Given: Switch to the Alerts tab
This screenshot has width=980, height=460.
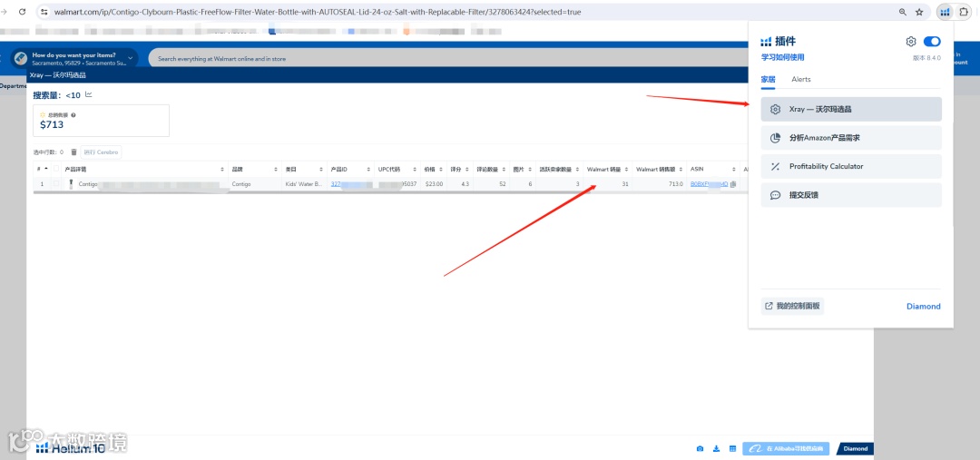Looking at the screenshot, I should [801, 79].
